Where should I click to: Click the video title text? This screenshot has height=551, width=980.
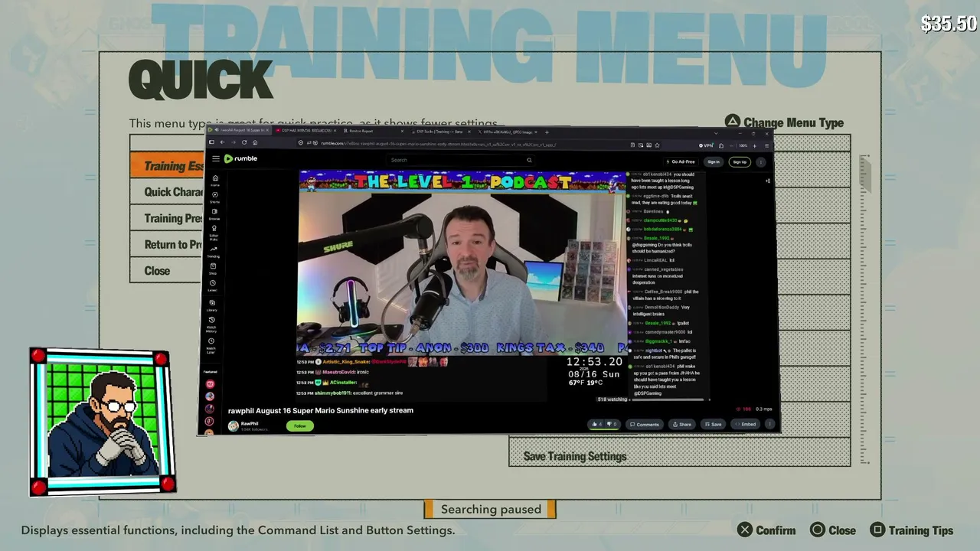pos(321,410)
